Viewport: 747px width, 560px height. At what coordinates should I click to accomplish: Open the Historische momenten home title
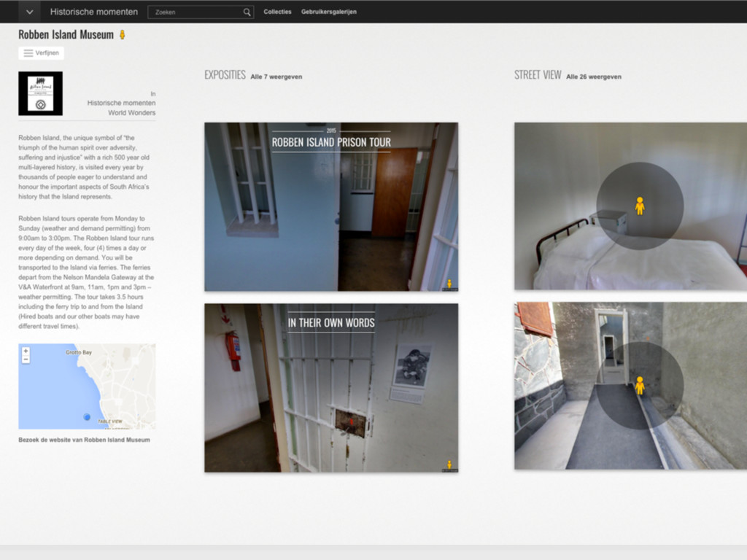point(94,12)
